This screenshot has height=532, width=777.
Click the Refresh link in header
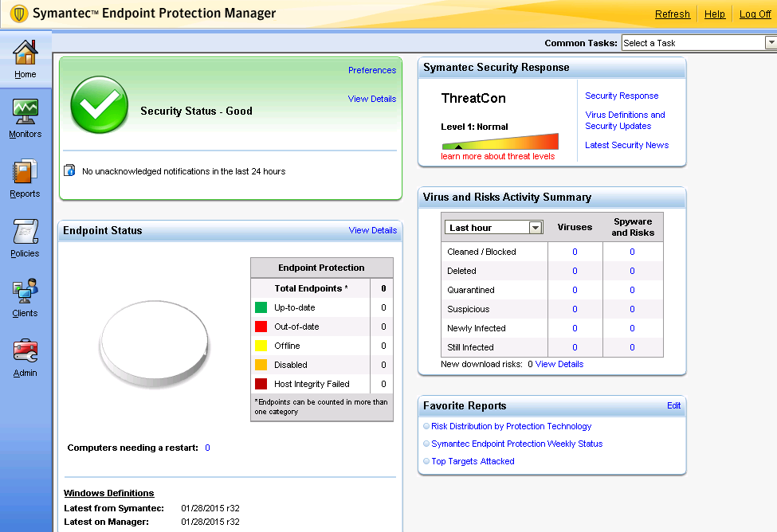[672, 14]
